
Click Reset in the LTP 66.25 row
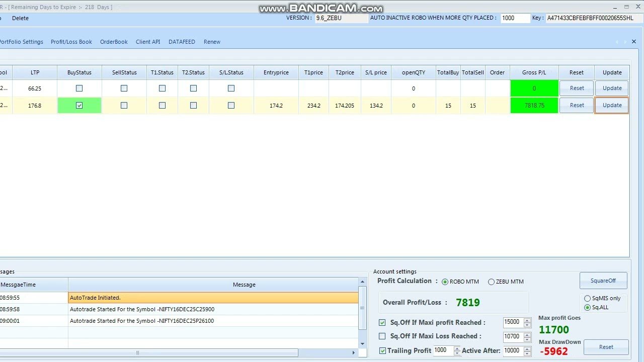577,88
